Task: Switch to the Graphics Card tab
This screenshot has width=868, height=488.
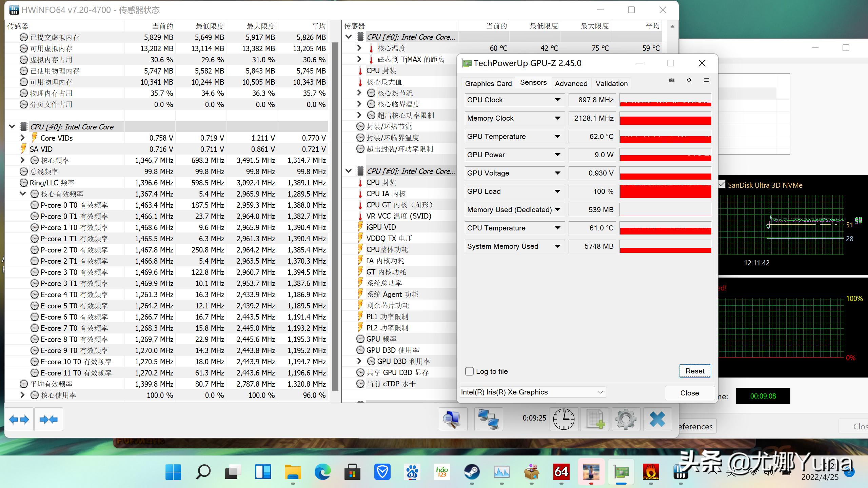Action: 488,83
